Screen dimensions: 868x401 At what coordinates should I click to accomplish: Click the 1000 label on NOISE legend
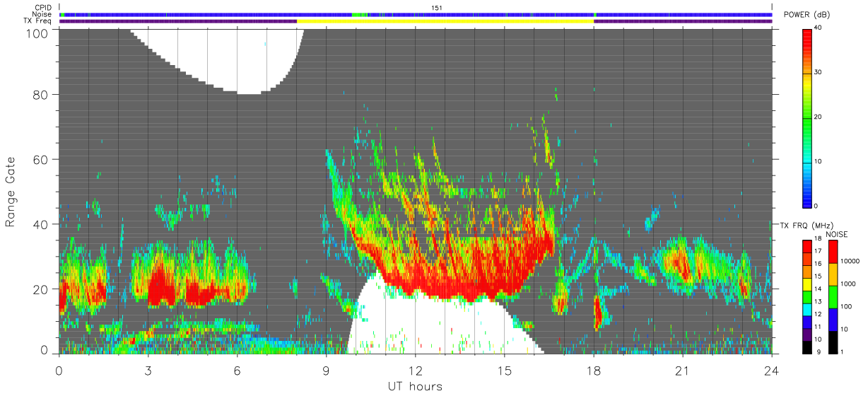click(850, 284)
